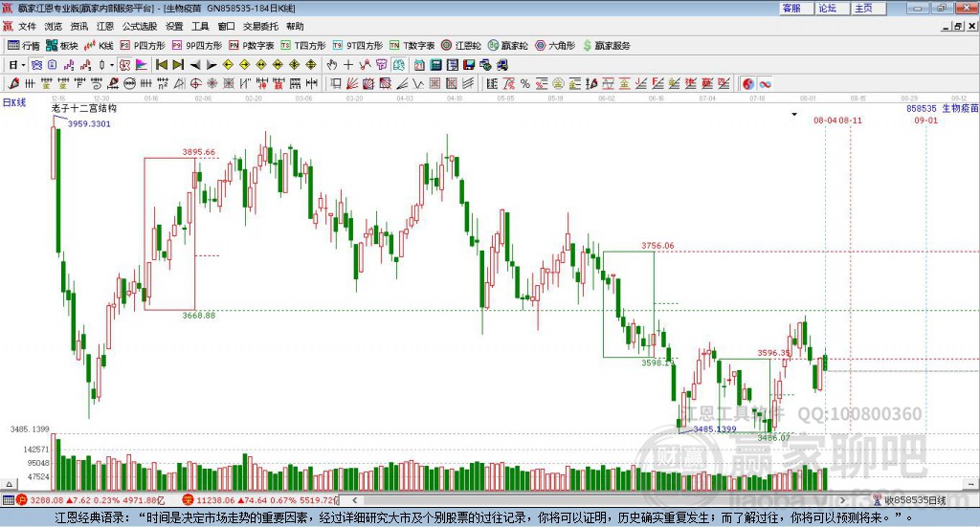This screenshot has height=527, width=980.
Task: Click the 客服 button in title bar
Action: tap(796, 8)
